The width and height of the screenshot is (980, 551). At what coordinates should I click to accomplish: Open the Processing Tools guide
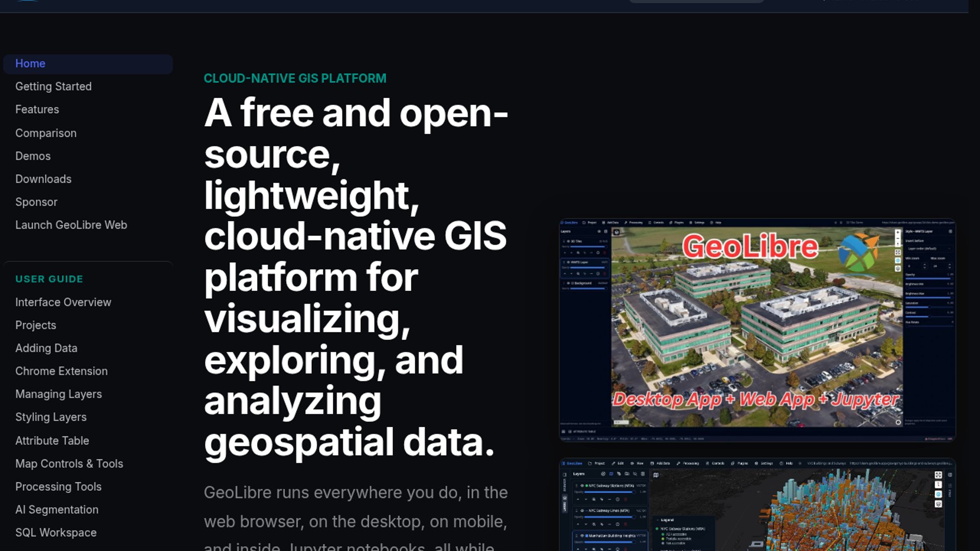click(59, 487)
